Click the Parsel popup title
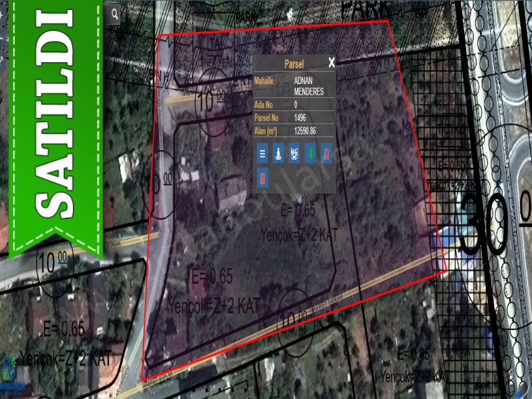The image size is (532, 399). 293,64
